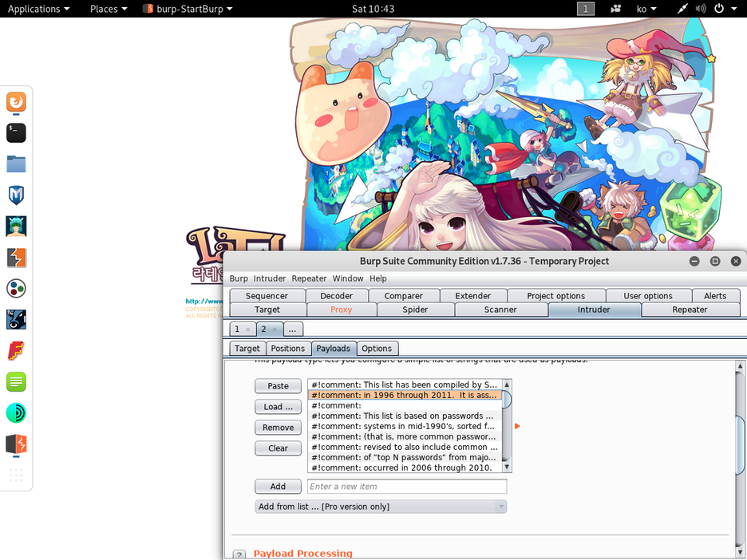Open the Intruder menu
The image size is (747, 560).
[270, 278]
